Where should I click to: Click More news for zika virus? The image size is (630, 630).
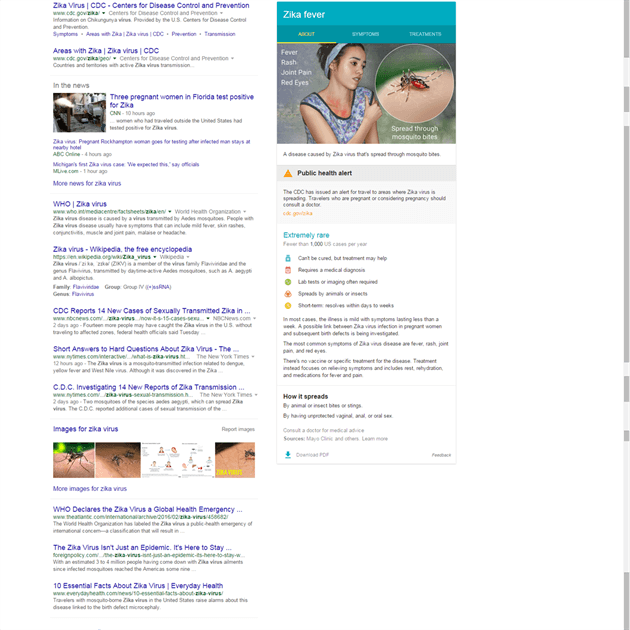click(87, 183)
